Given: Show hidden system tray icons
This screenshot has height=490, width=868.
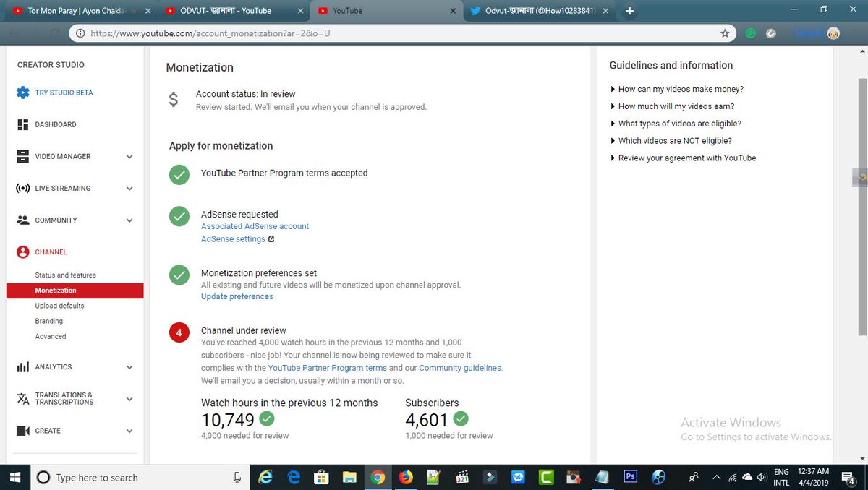Looking at the screenshot, I should click(x=717, y=478).
